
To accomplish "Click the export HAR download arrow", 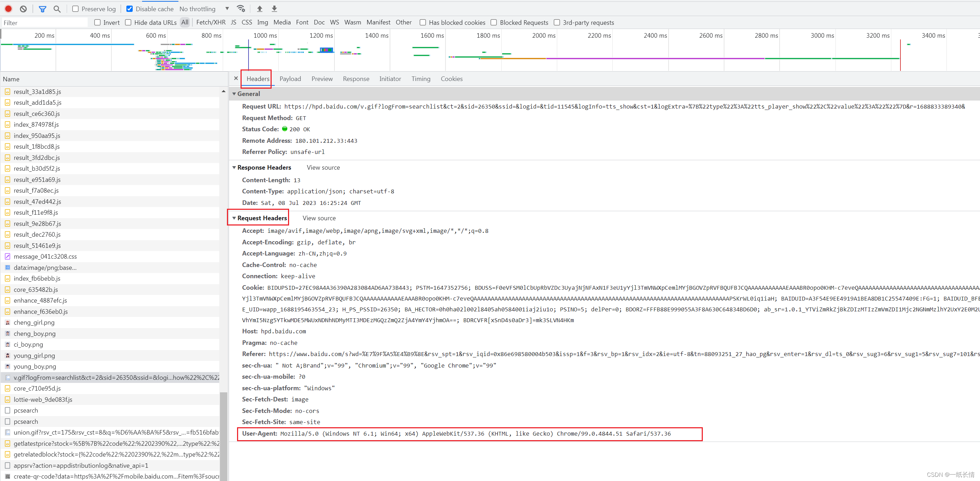I will coord(274,9).
